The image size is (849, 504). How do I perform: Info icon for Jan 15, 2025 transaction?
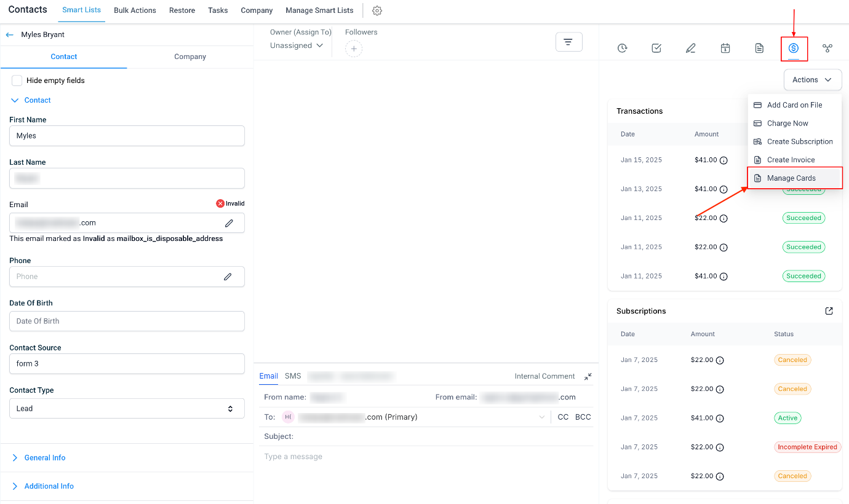(723, 160)
